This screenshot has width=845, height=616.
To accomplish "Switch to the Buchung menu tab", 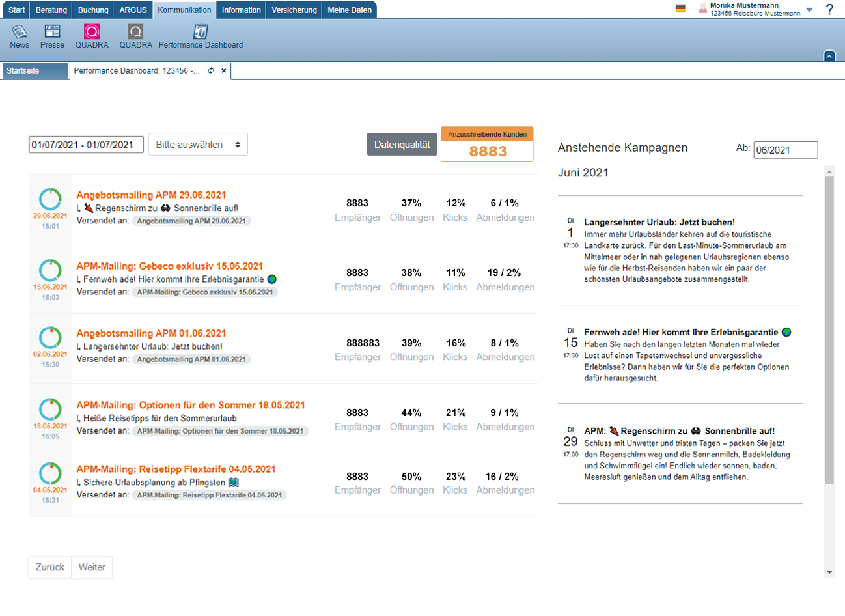I will point(93,10).
